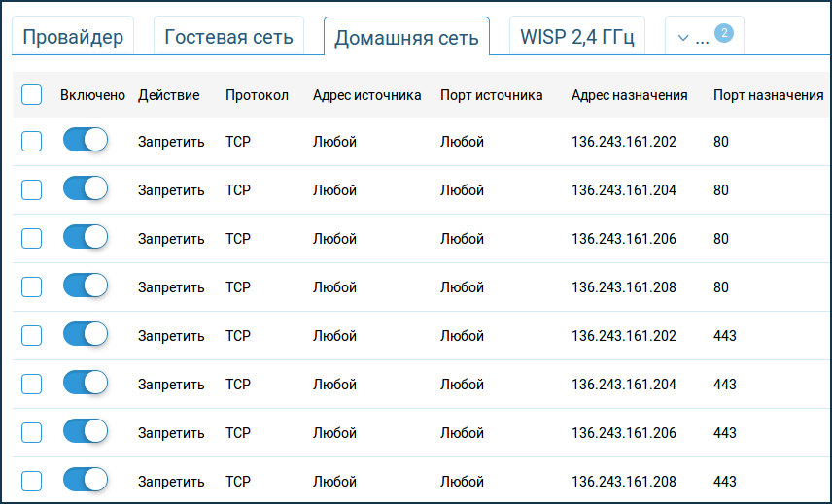The image size is (832, 504).
Task: Click Запретить in the 136.243.161.208 port 443 row
Action: [x=171, y=482]
